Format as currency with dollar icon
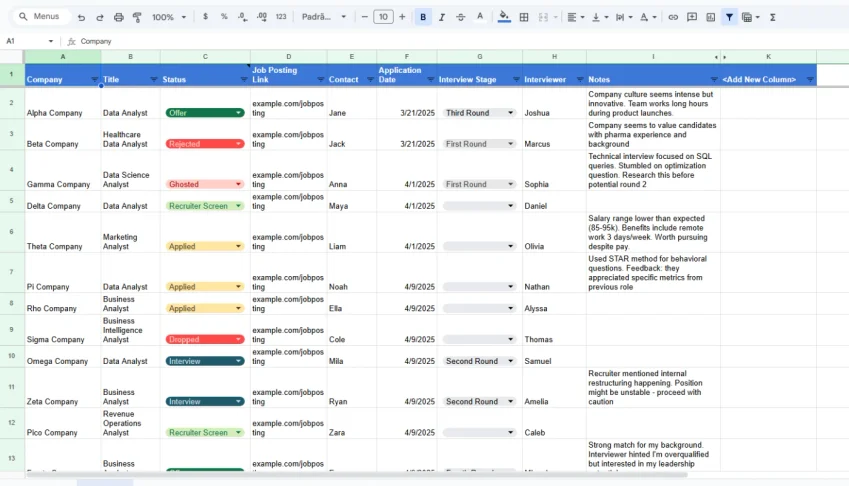This screenshot has height=486, width=849. [205, 17]
